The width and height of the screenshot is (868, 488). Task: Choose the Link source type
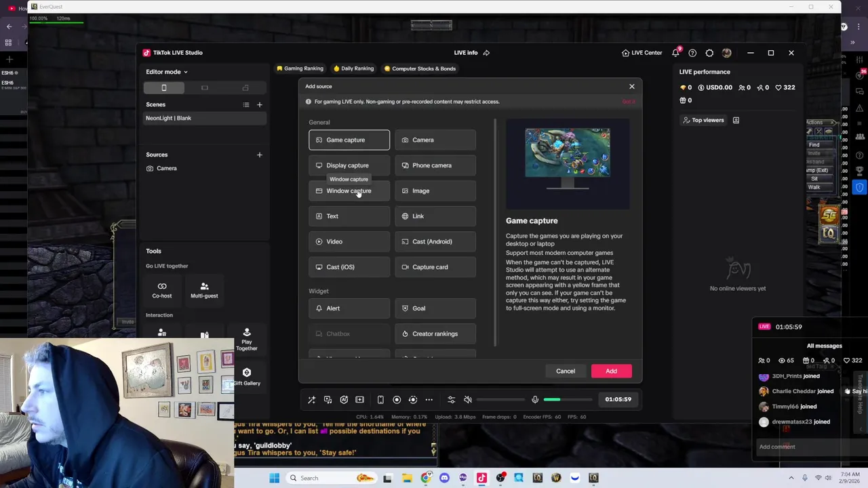(x=435, y=216)
